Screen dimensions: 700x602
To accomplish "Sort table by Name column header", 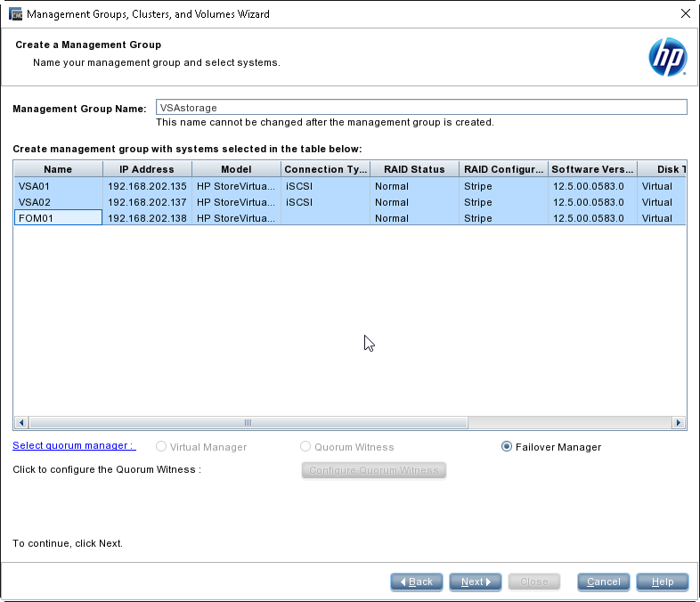I will click(x=58, y=169).
